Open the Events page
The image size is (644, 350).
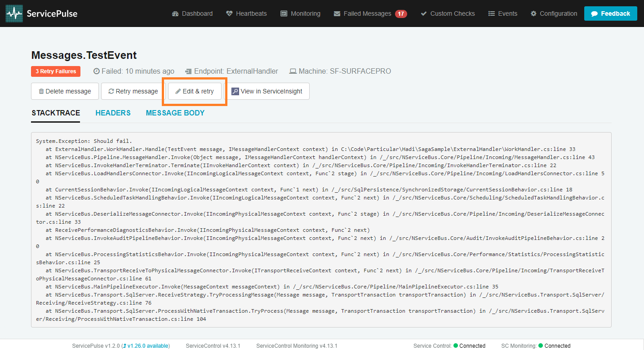tap(503, 13)
